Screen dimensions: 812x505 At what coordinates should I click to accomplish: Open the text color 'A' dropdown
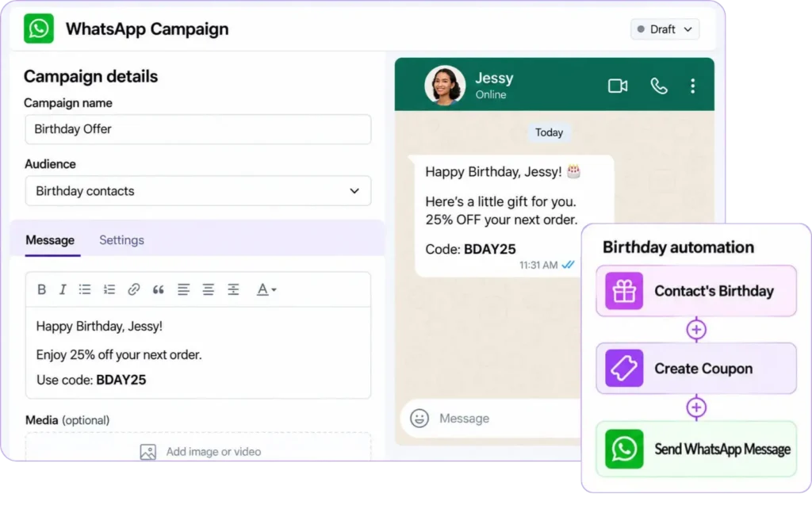pyautogui.click(x=266, y=289)
